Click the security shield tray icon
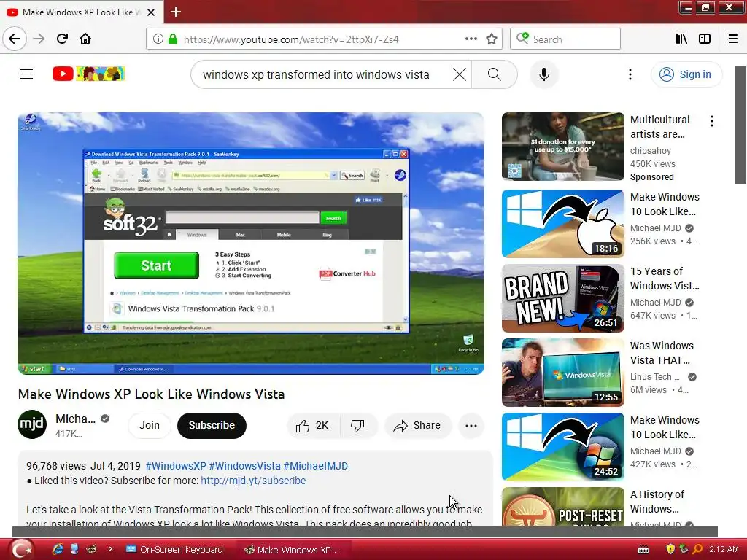This screenshot has width=747, height=560. (x=670, y=549)
